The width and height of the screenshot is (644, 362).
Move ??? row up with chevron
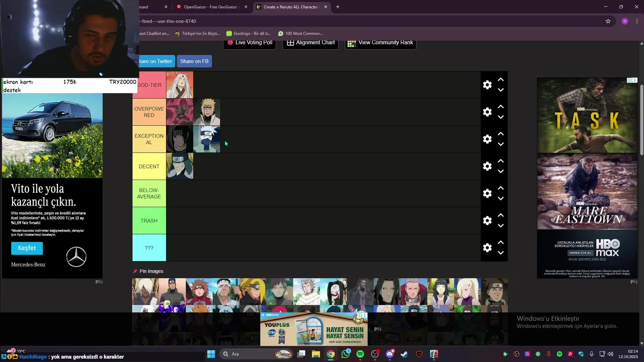(x=501, y=242)
